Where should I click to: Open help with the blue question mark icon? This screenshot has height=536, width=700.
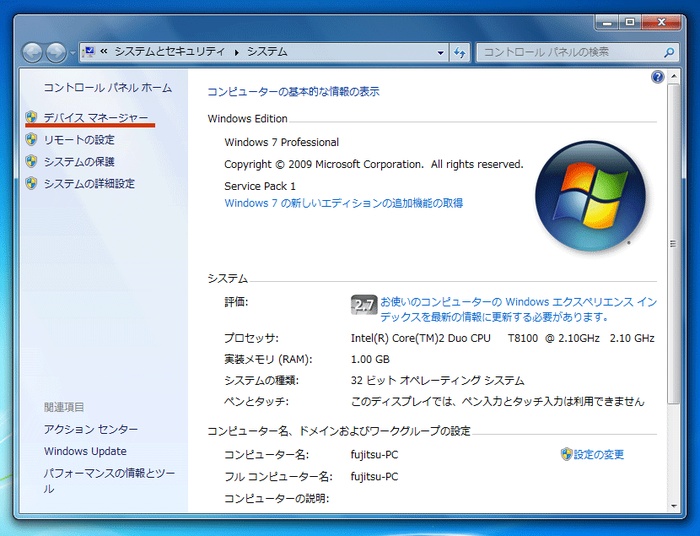point(657,77)
